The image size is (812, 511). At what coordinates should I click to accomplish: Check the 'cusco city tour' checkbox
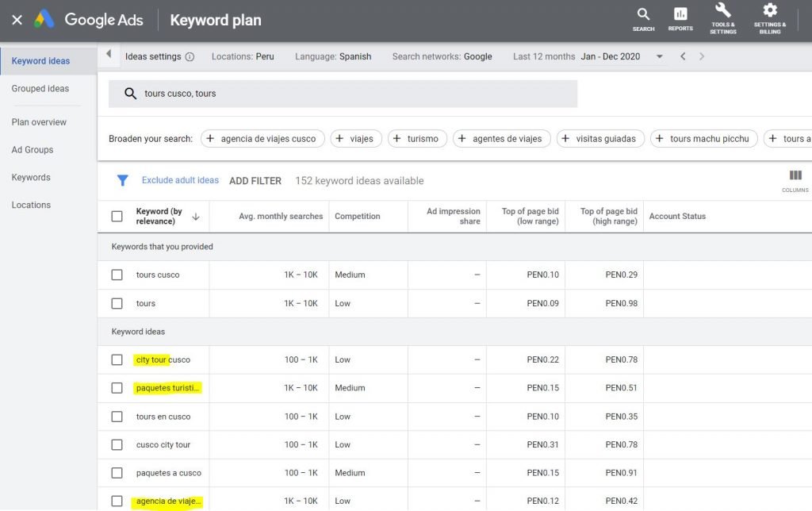pos(117,444)
